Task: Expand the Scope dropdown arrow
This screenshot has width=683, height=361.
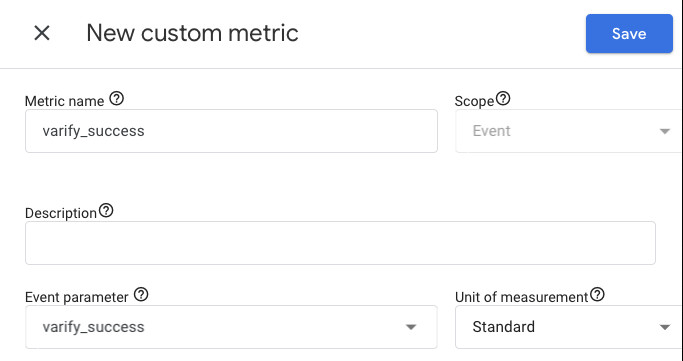Action: (x=665, y=132)
